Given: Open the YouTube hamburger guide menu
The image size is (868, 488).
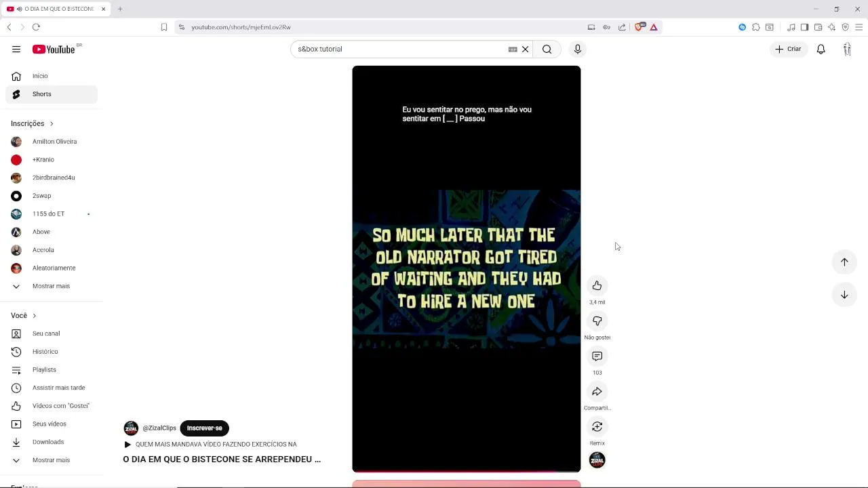Looking at the screenshot, I should coord(16,49).
